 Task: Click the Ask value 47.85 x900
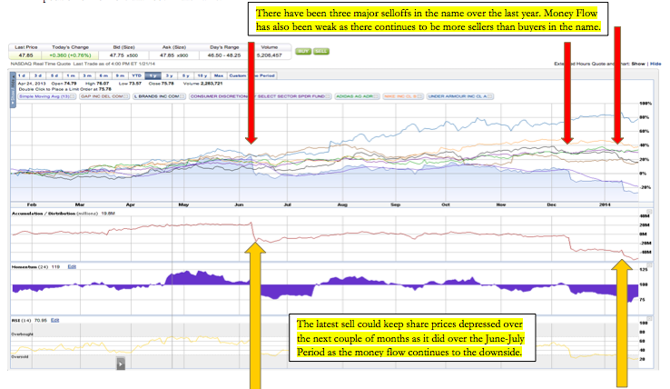174,55
